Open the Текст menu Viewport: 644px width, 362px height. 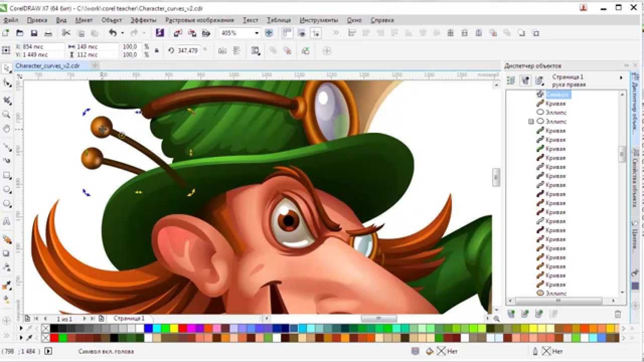pyautogui.click(x=250, y=20)
